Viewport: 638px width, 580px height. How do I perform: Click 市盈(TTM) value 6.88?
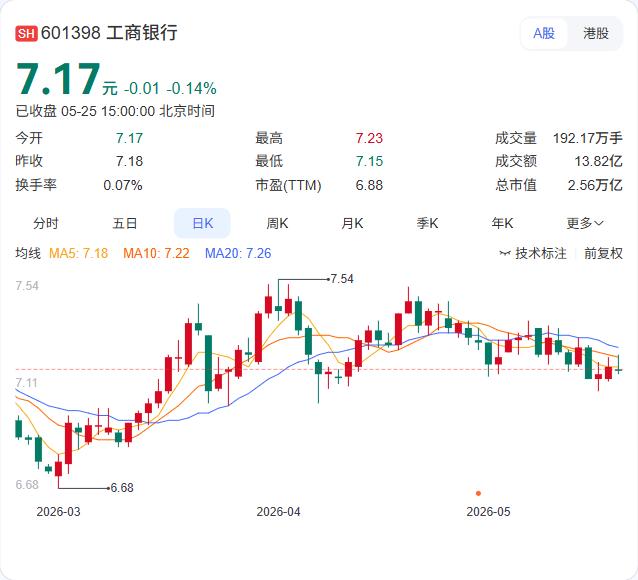pyautogui.click(x=369, y=185)
